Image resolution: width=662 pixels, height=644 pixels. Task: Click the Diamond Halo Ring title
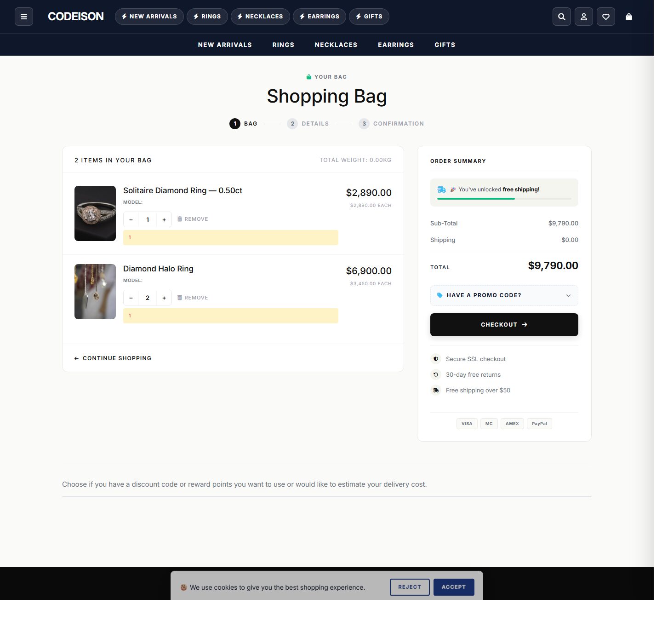click(158, 269)
